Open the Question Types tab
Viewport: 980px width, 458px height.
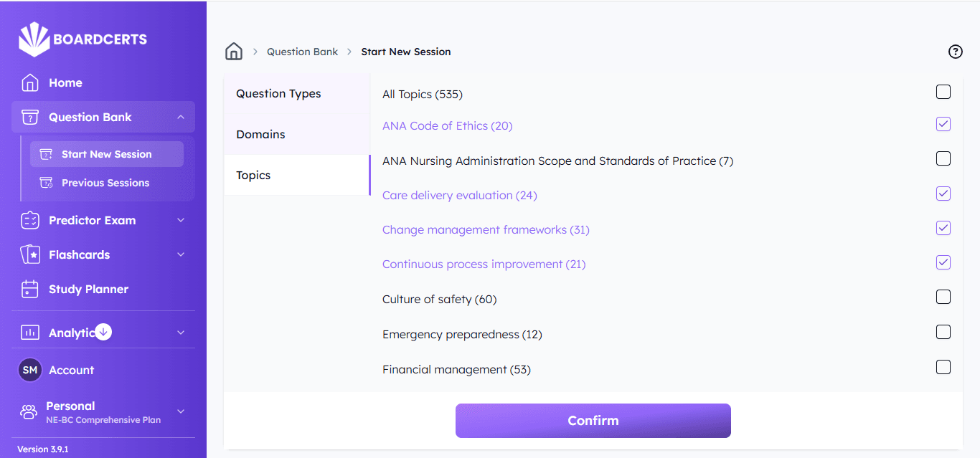point(278,93)
